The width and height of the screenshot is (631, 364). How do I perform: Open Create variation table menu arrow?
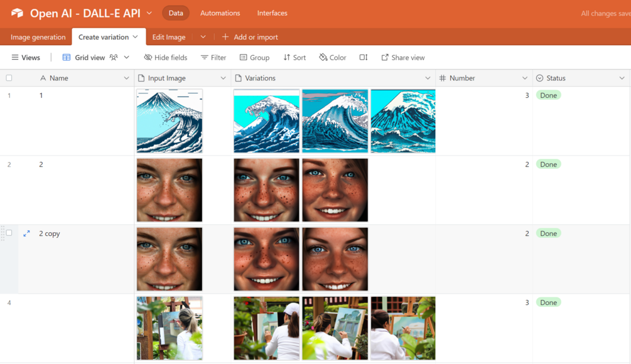tap(135, 37)
